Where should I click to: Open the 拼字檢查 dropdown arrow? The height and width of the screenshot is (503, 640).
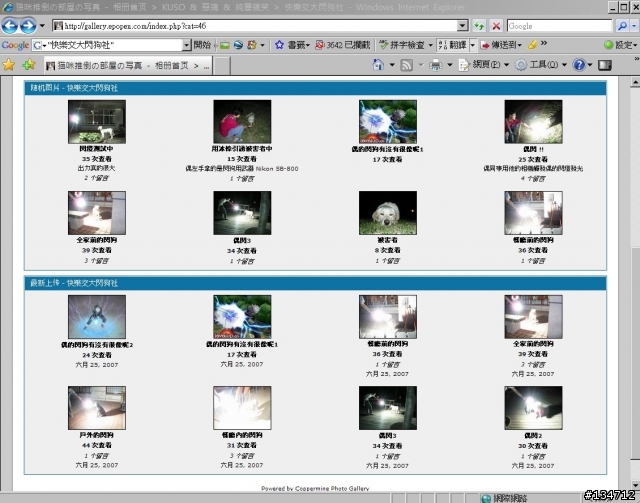[x=430, y=45]
